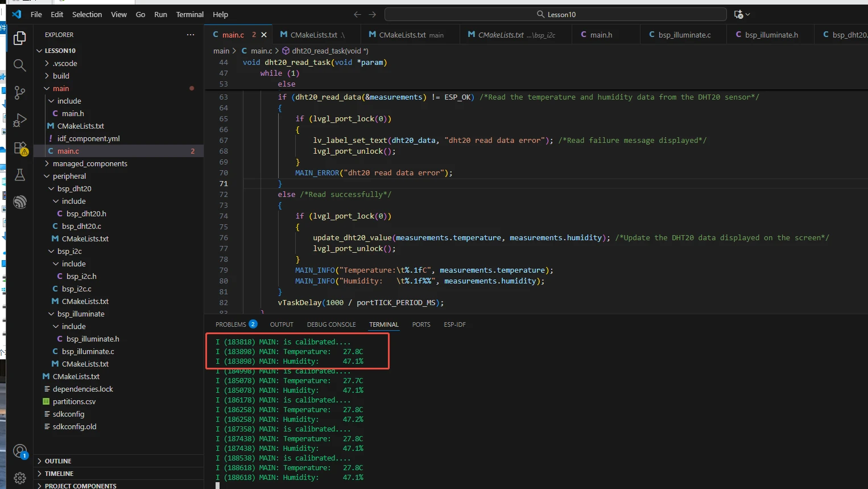The width and height of the screenshot is (868, 489).
Task: Open Run and Debug view
Action: [x=19, y=120]
